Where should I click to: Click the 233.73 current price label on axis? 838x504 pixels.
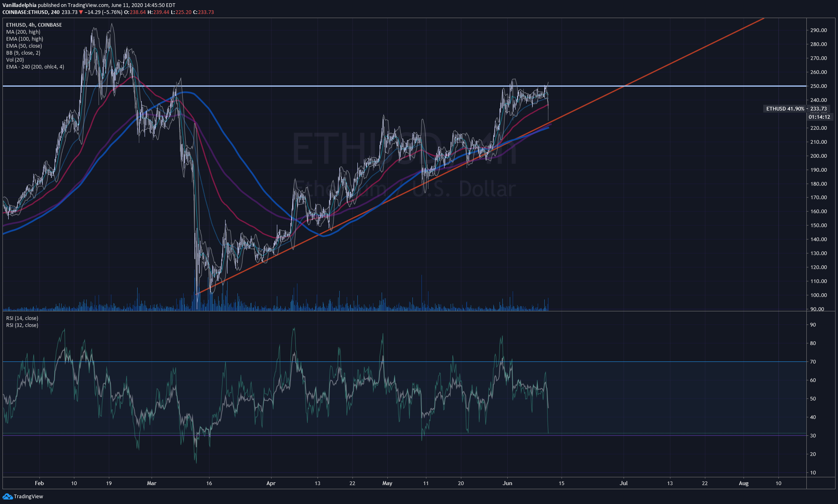(819, 109)
